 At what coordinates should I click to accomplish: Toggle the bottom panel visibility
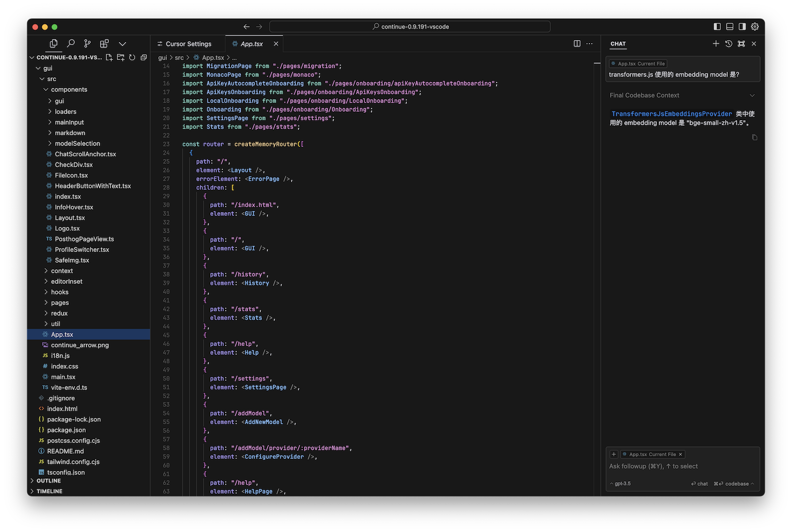[x=730, y=27]
